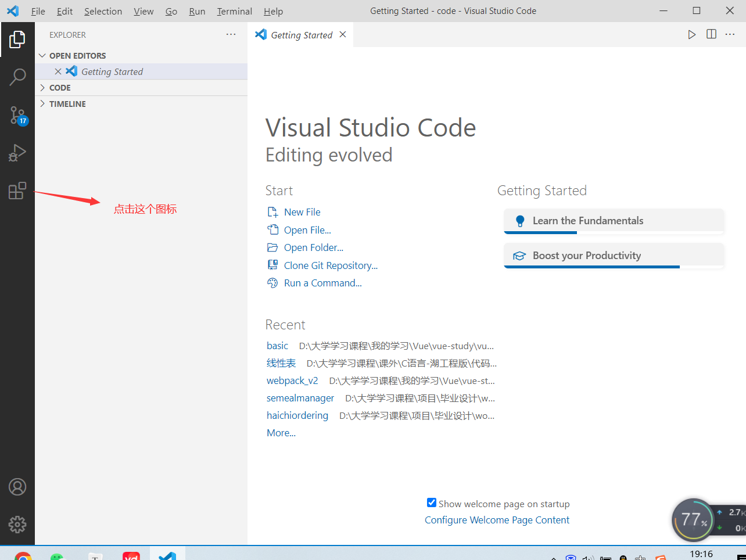
Task: Click the graduation cap icon on Boost your Productivity
Action: [x=519, y=256]
